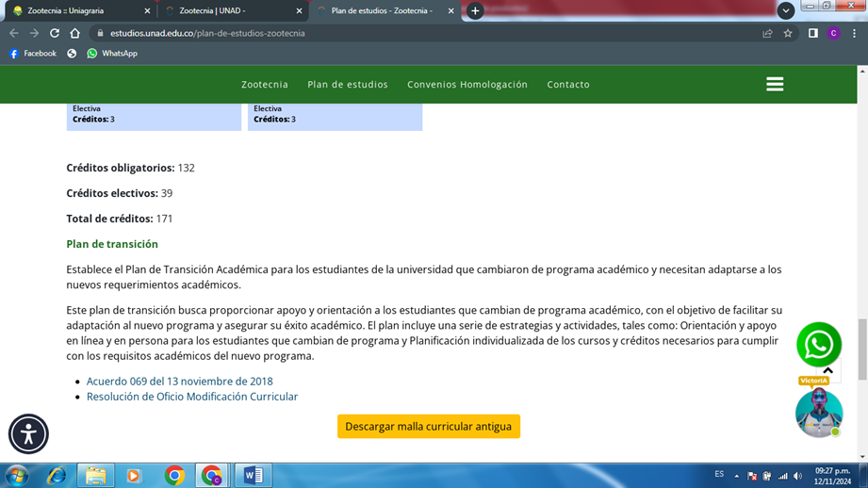Open the Windows Start menu
Screen dimensions: 868x488
[16, 475]
